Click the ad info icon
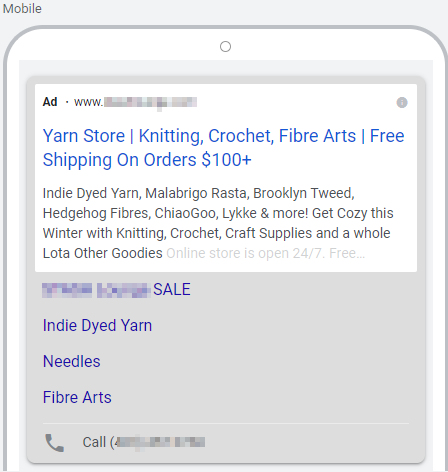Screen dimensions: 448x472 pos(402,102)
